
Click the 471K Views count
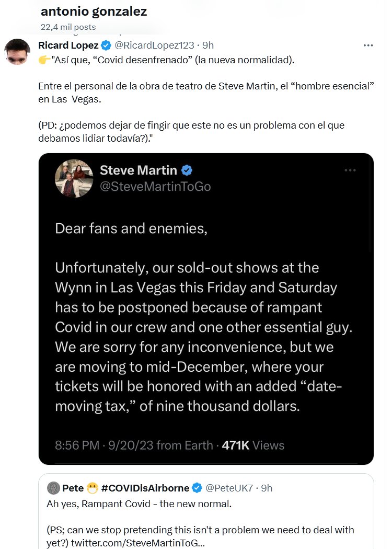tap(253, 445)
